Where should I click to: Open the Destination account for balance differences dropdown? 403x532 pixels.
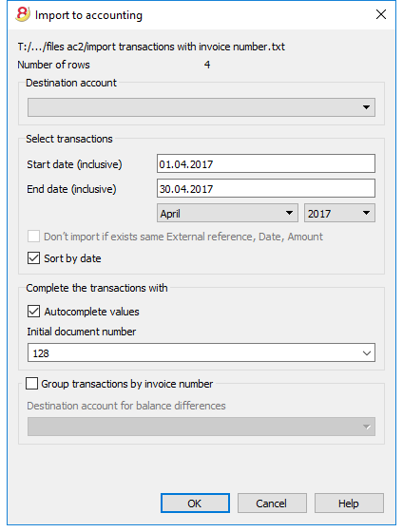[201, 427]
